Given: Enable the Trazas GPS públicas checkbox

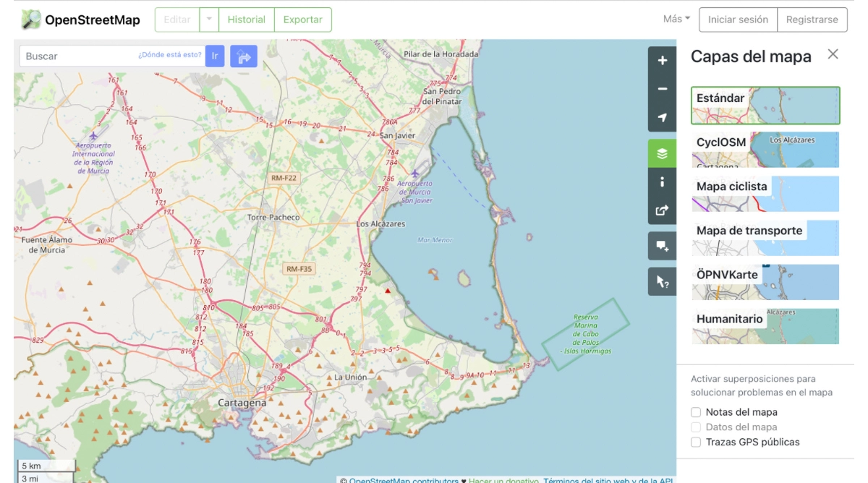Looking at the screenshot, I should point(696,442).
